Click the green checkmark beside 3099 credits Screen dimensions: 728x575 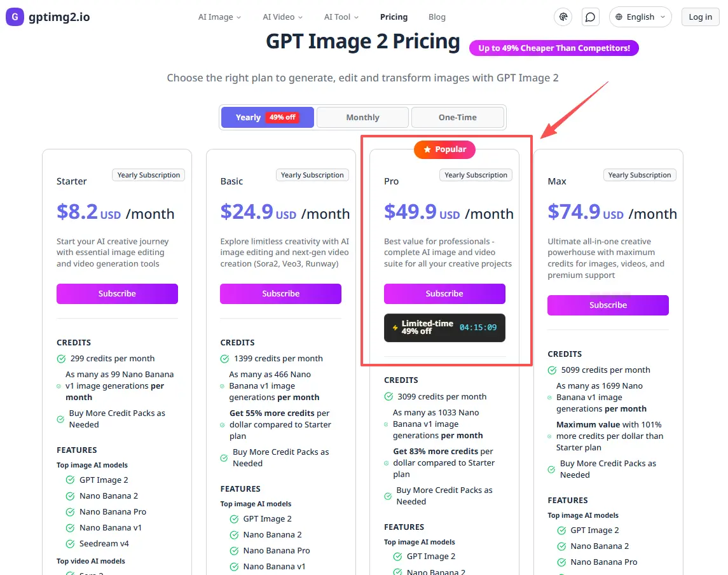click(388, 396)
